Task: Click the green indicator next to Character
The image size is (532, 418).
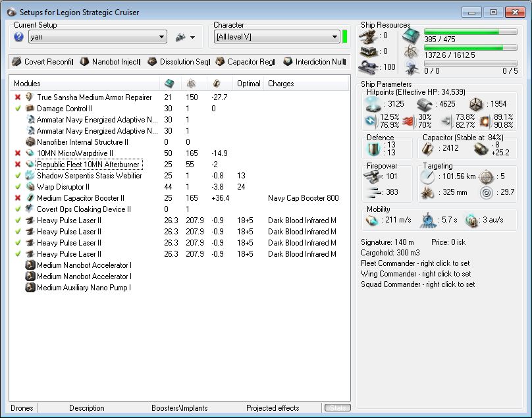Action: (345, 37)
